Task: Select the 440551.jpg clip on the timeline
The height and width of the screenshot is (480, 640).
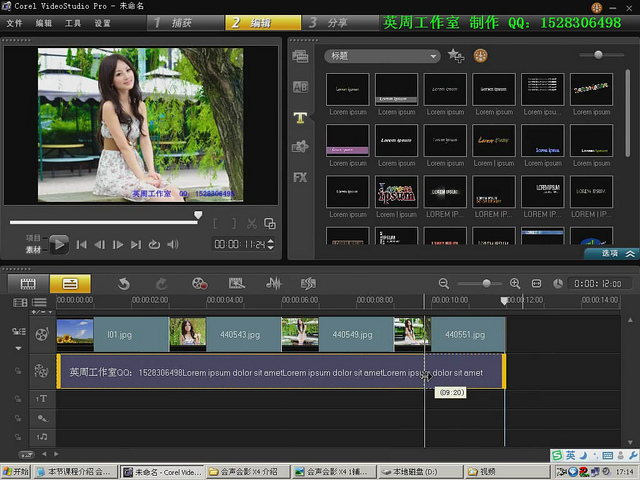Action: point(450,335)
